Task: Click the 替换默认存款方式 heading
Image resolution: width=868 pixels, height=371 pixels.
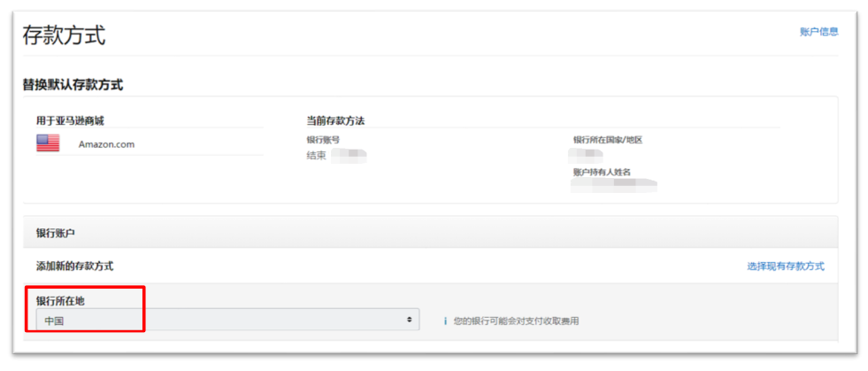Action: [x=73, y=85]
